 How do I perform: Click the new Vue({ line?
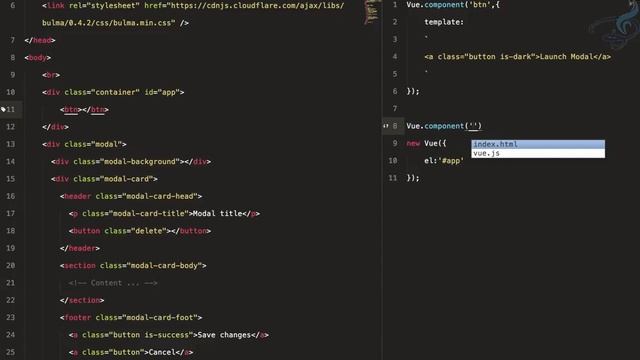click(x=426, y=143)
